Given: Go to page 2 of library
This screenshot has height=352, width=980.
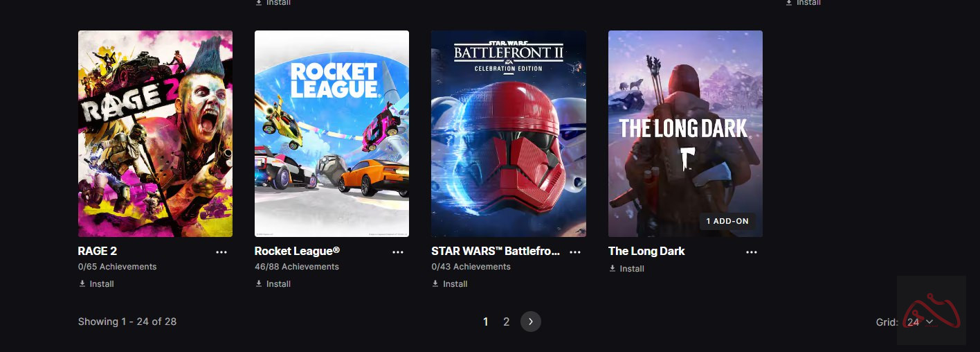Looking at the screenshot, I should (507, 322).
